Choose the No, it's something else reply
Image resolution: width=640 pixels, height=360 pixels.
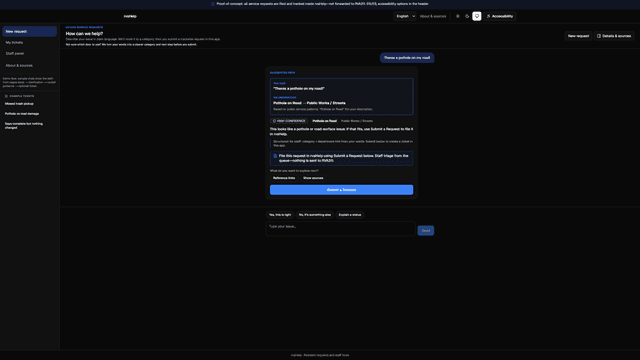pyautogui.click(x=315, y=215)
